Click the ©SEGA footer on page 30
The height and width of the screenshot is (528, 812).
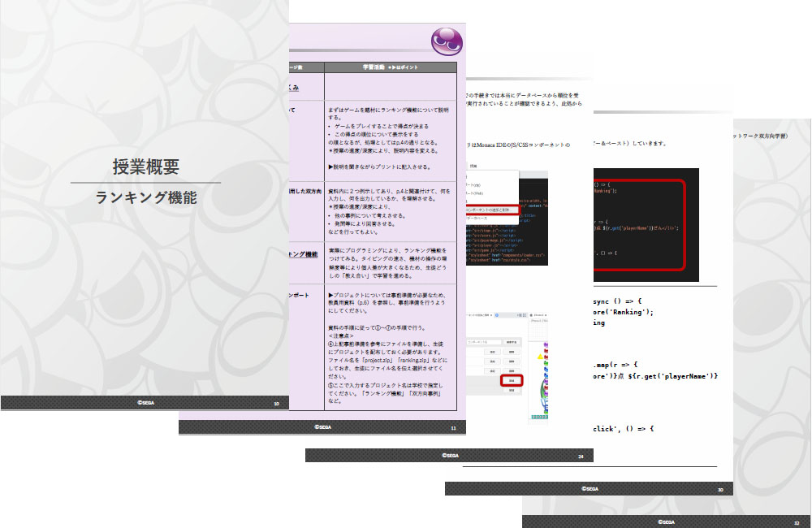[x=590, y=489]
